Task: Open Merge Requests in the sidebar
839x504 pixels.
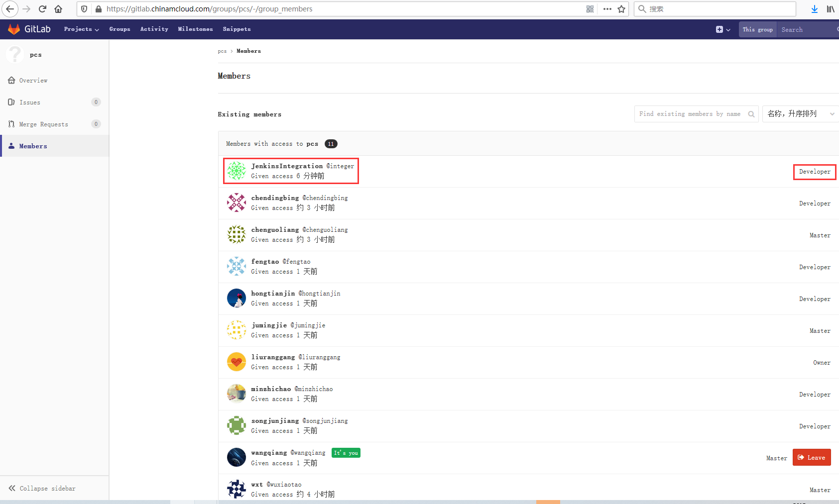Action: pyautogui.click(x=43, y=124)
